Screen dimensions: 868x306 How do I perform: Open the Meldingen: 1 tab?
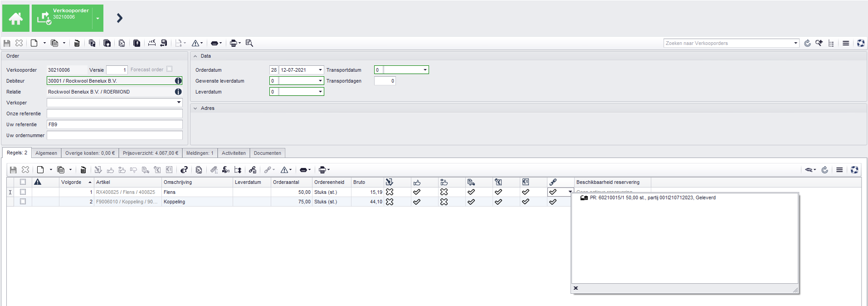(200, 153)
